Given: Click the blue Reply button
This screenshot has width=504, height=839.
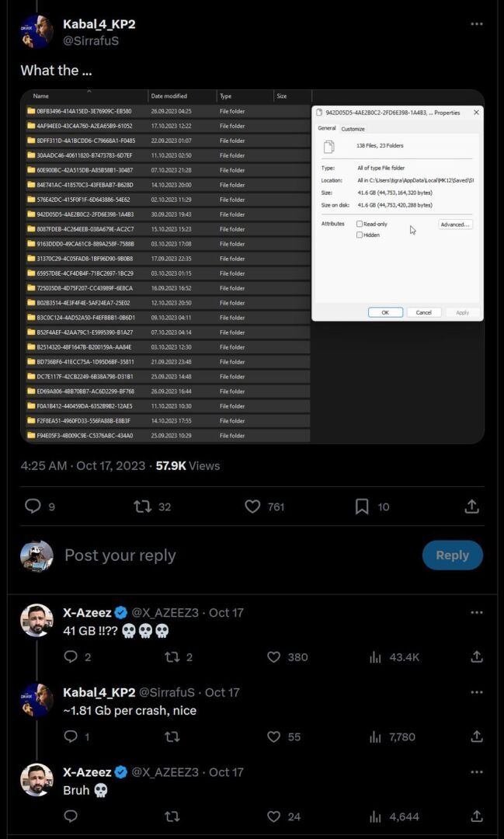Looking at the screenshot, I should (x=452, y=555).
